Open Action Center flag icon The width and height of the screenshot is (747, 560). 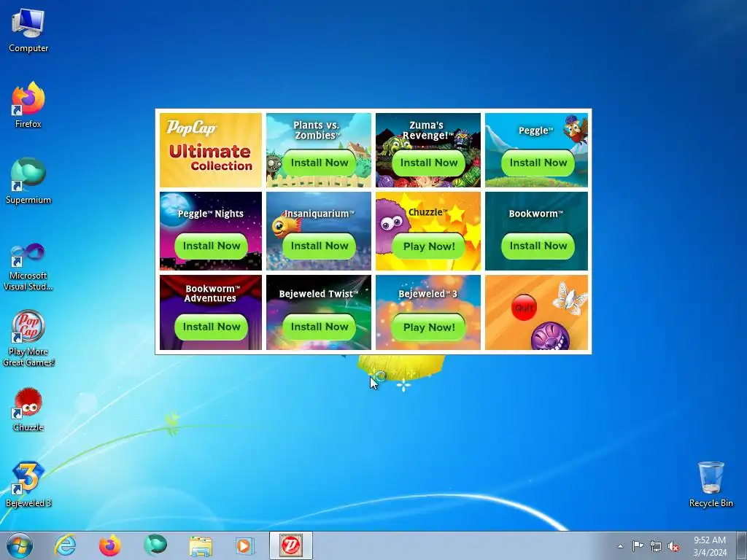638,545
